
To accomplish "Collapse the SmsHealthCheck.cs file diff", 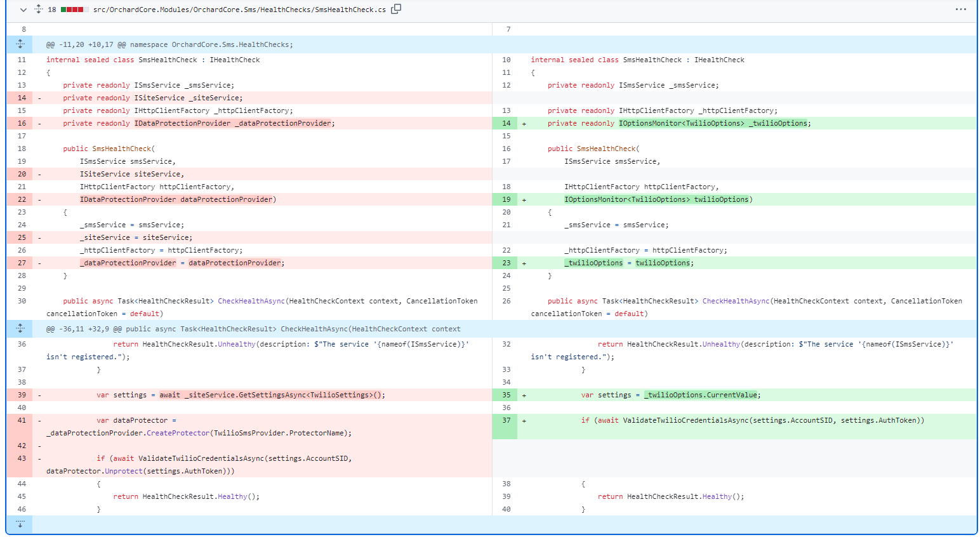I will pyautogui.click(x=23, y=10).
